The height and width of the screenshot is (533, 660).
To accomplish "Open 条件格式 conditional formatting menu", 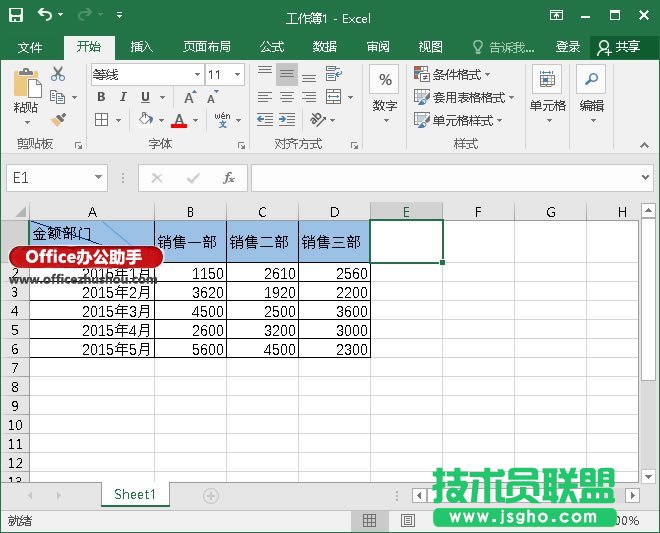I will tap(452, 75).
